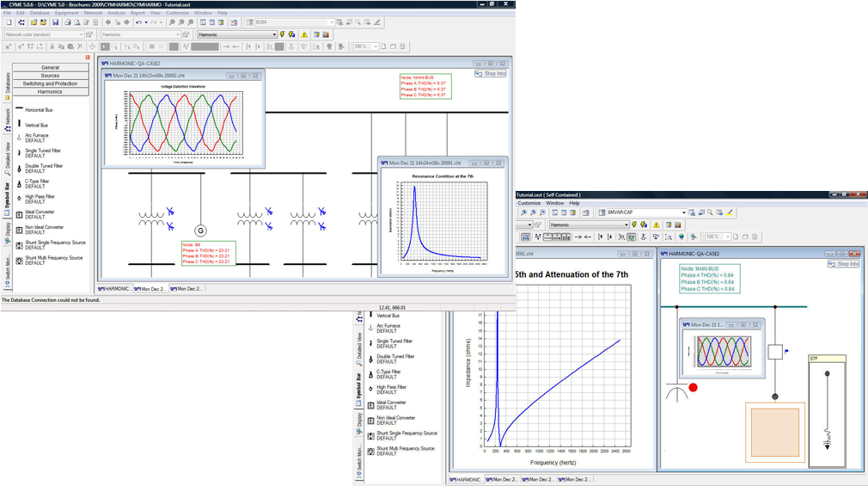The image size is (868, 486).
Task: Toggle the red switch indicator next to the capacitor
Action: (x=693, y=387)
